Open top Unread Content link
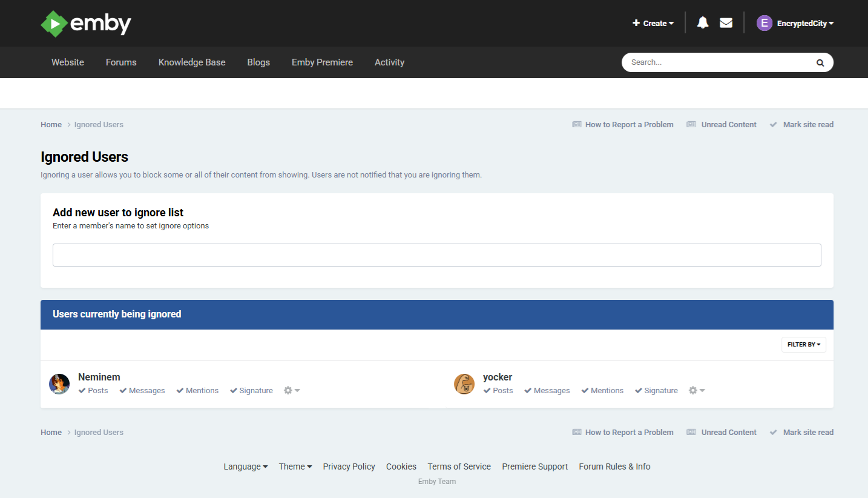This screenshot has height=498, width=868. [722, 125]
